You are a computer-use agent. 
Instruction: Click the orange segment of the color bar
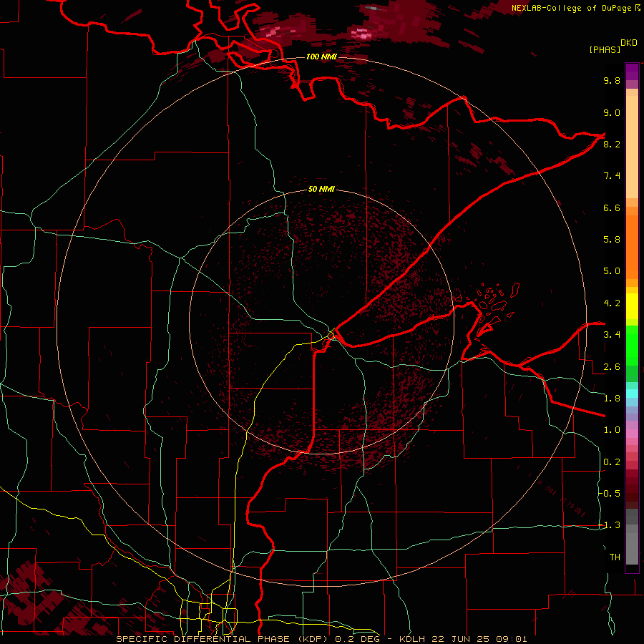632,246
